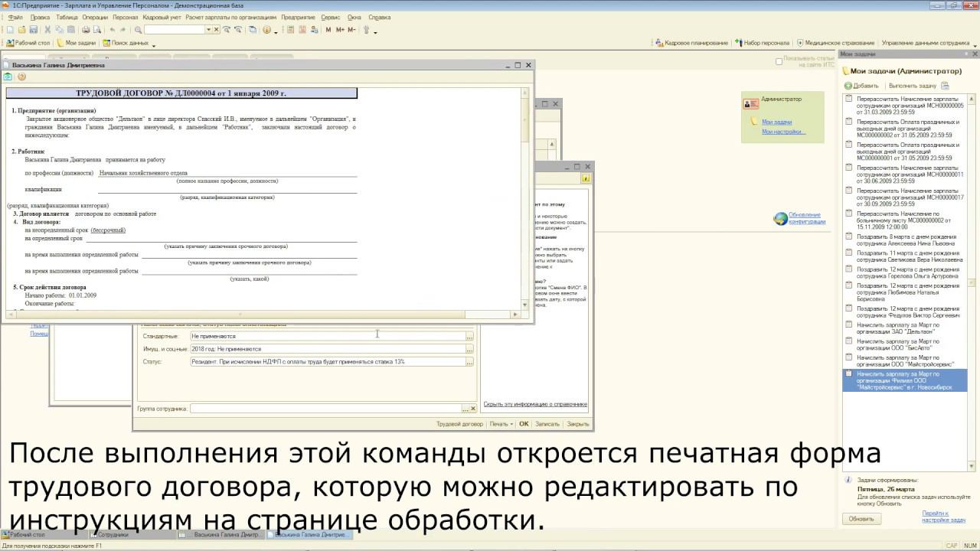Click the copy icon in the toolbar
The width and height of the screenshot is (980, 551).
(x=59, y=30)
